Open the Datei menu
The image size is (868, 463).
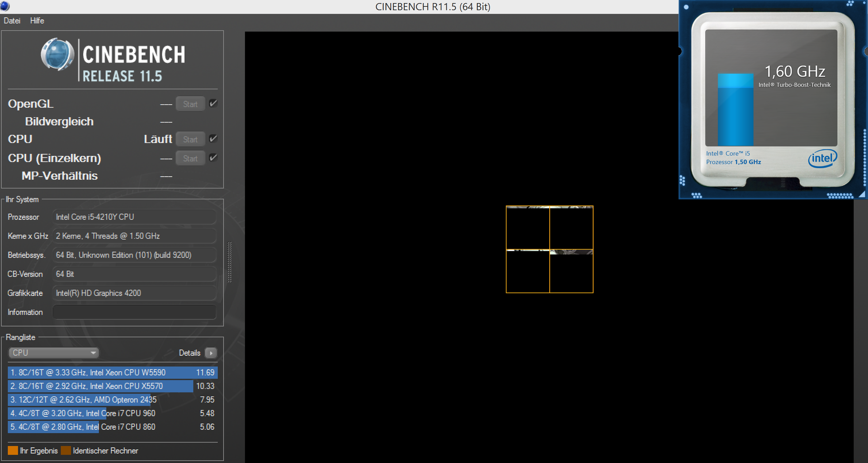click(x=12, y=21)
